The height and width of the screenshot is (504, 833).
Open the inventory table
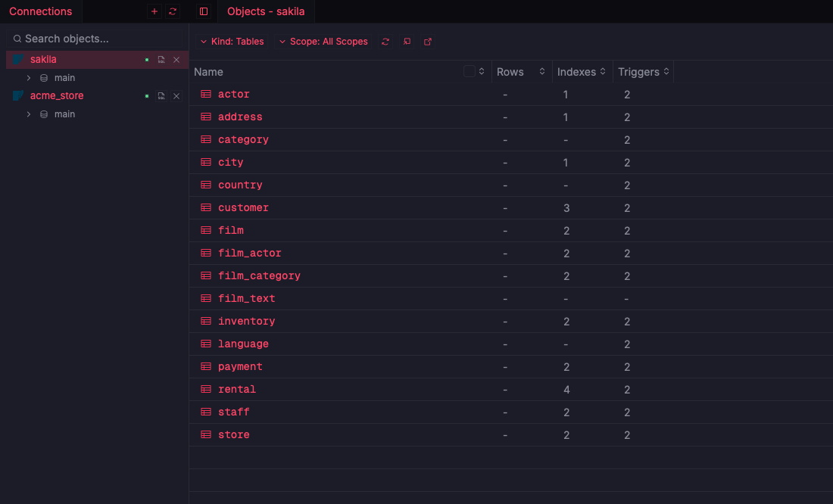click(x=247, y=322)
